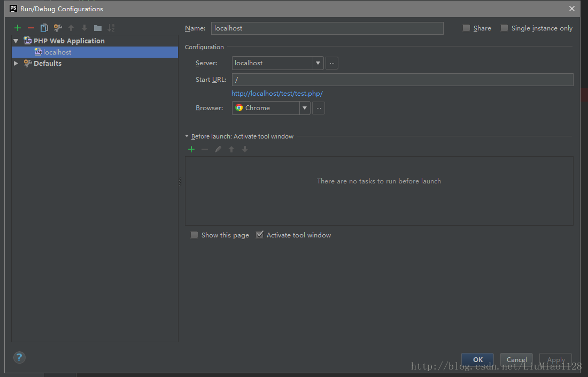Expand the Defaults tree node
This screenshot has width=588, height=377.
tap(16, 64)
